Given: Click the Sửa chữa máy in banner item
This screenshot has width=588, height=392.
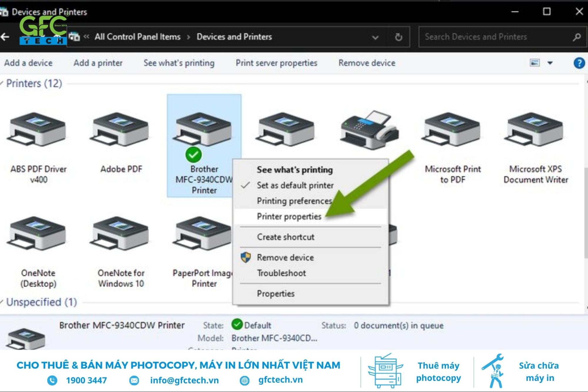Looking at the screenshot, I should tap(539, 372).
